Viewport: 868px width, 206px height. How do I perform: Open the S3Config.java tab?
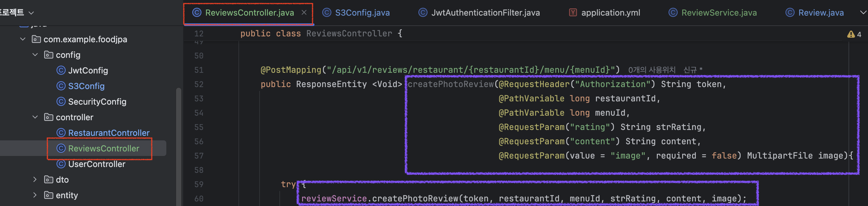356,13
